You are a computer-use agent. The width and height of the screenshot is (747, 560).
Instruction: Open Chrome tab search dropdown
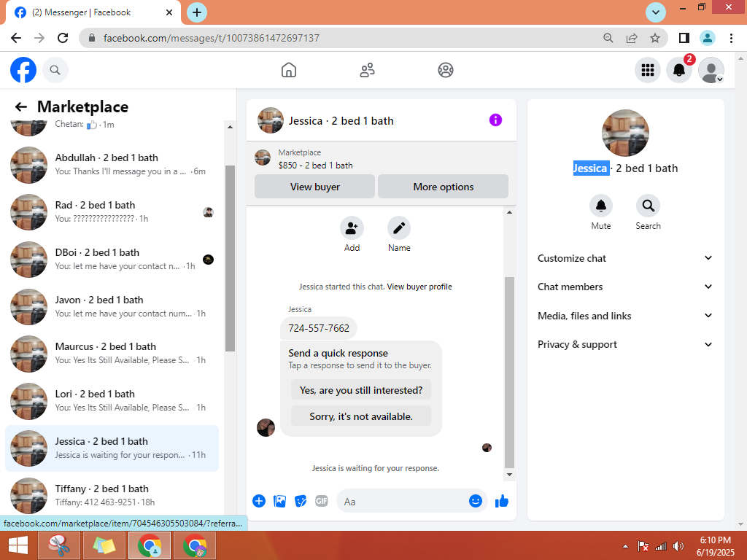coord(656,12)
